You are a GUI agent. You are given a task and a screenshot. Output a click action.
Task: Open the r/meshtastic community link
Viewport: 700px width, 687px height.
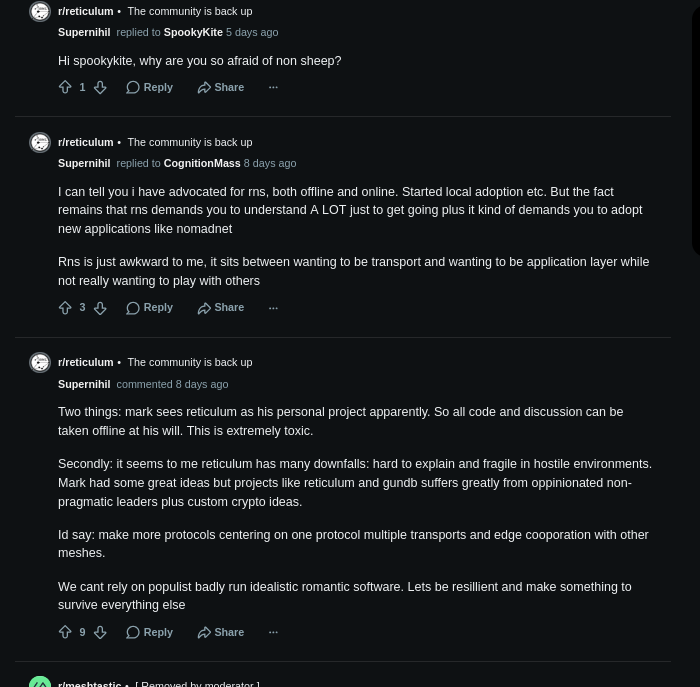coord(89,683)
